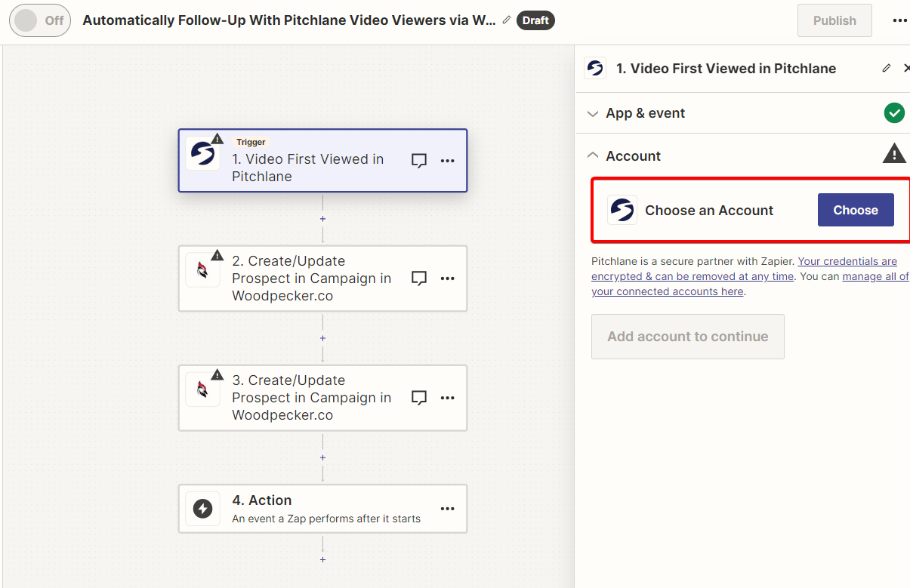Add step after step 4 plus button

click(x=322, y=560)
